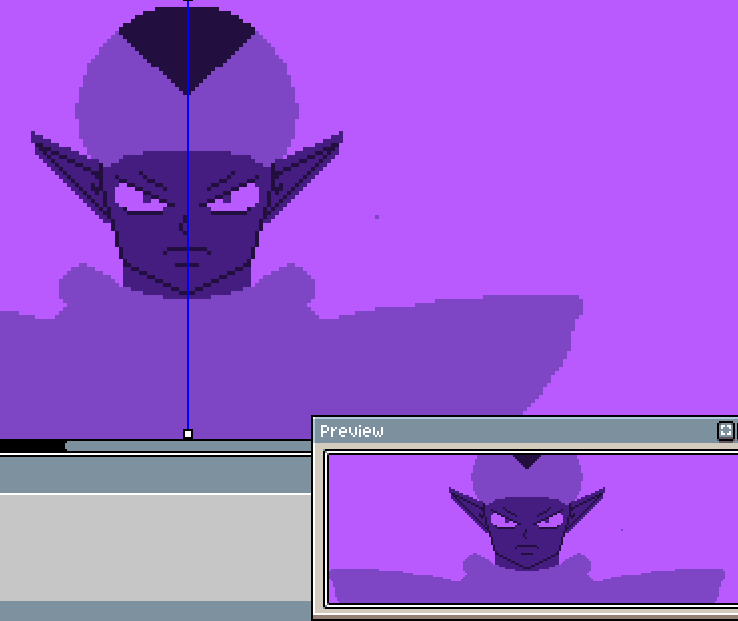This screenshot has height=621, width=738.
Task: Click the dark triangle hair patch on head
Action: coord(186,45)
